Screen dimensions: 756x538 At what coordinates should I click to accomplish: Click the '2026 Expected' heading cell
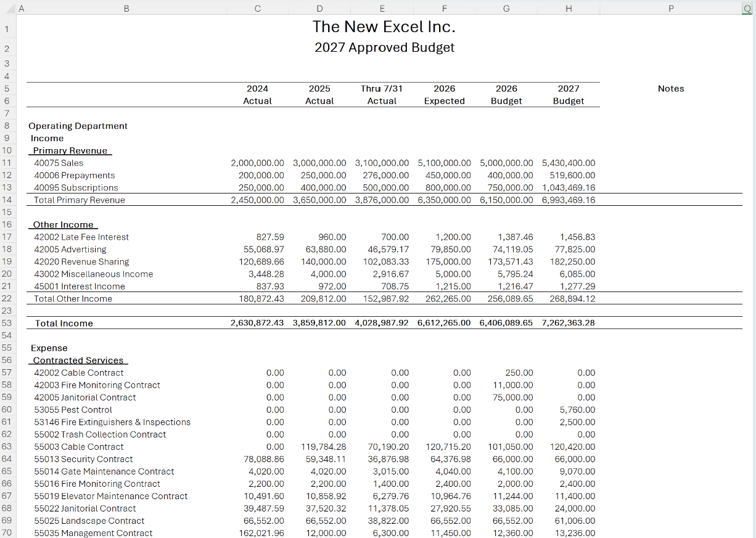click(x=444, y=95)
